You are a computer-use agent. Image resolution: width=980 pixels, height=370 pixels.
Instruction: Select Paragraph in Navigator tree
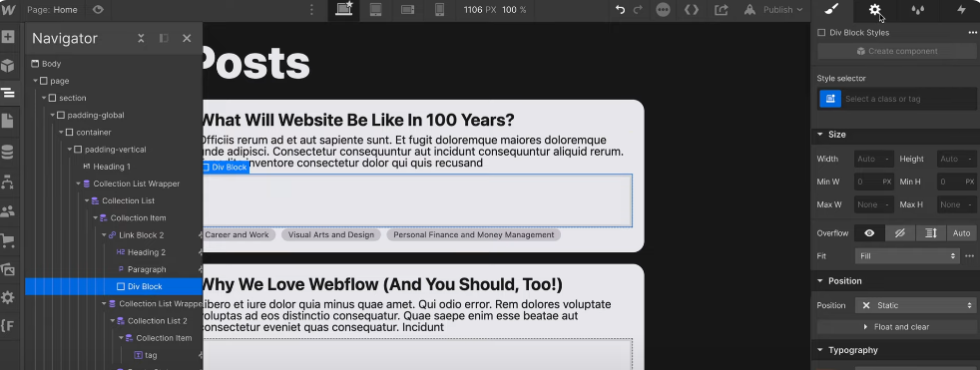click(x=147, y=269)
